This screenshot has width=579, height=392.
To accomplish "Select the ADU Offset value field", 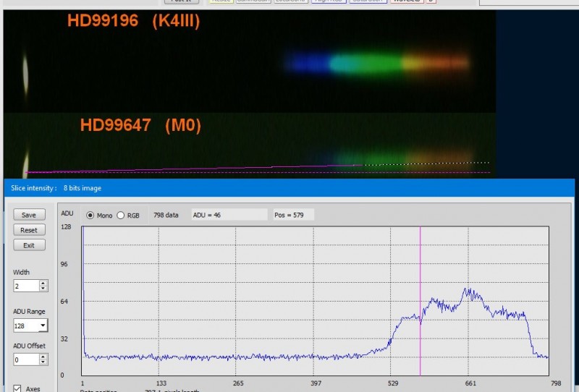I will 26,359.
